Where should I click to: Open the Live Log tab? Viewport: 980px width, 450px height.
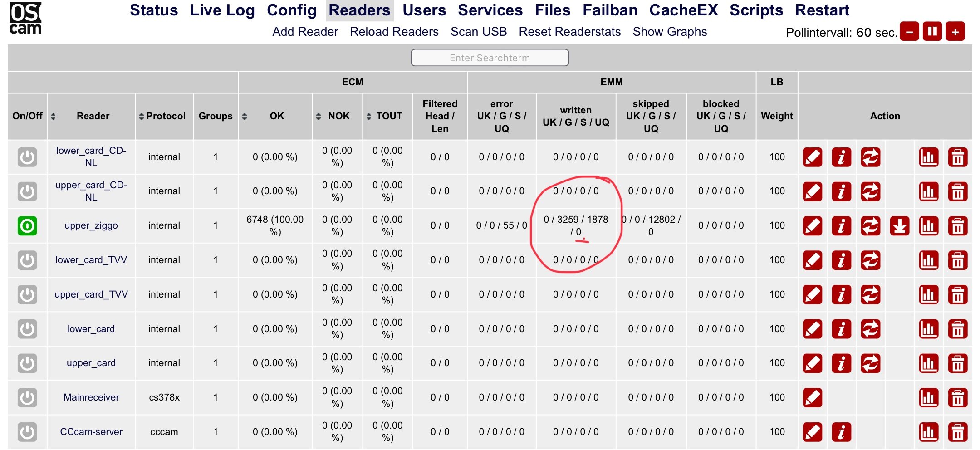point(222,10)
